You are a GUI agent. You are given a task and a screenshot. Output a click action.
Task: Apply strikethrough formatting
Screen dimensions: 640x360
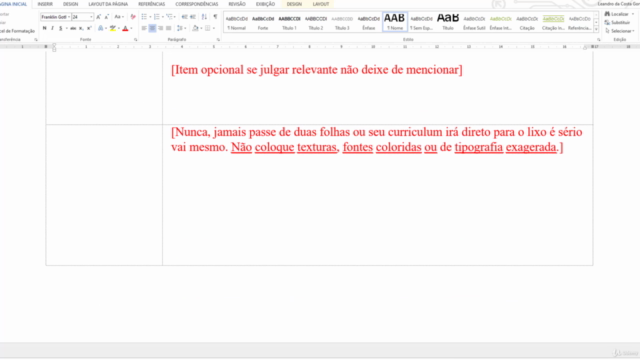[73, 28]
